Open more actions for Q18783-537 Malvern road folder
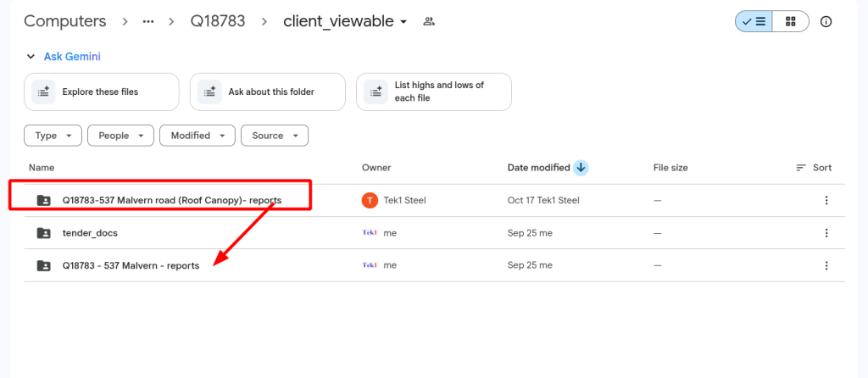Screen dimensions: 868x378 pos(826,201)
